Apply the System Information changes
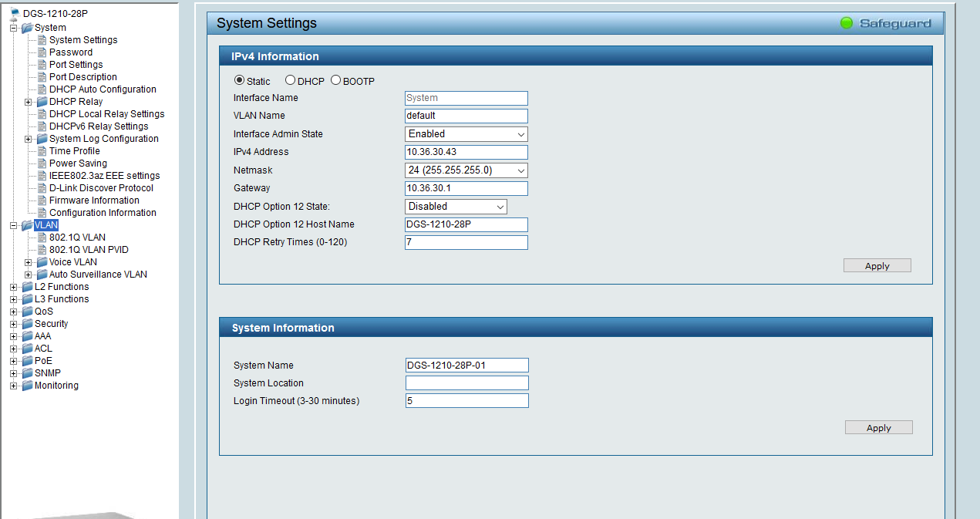This screenshot has height=519, width=980. coord(878,428)
